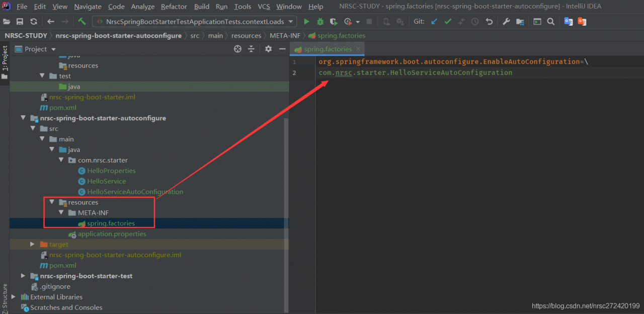Navigate back with the left arrow icon

point(50,22)
